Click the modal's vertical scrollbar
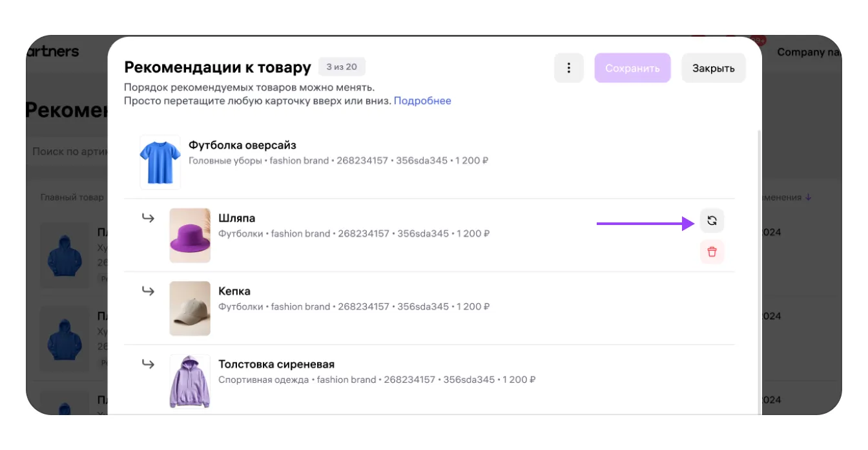 pyautogui.click(x=759, y=259)
